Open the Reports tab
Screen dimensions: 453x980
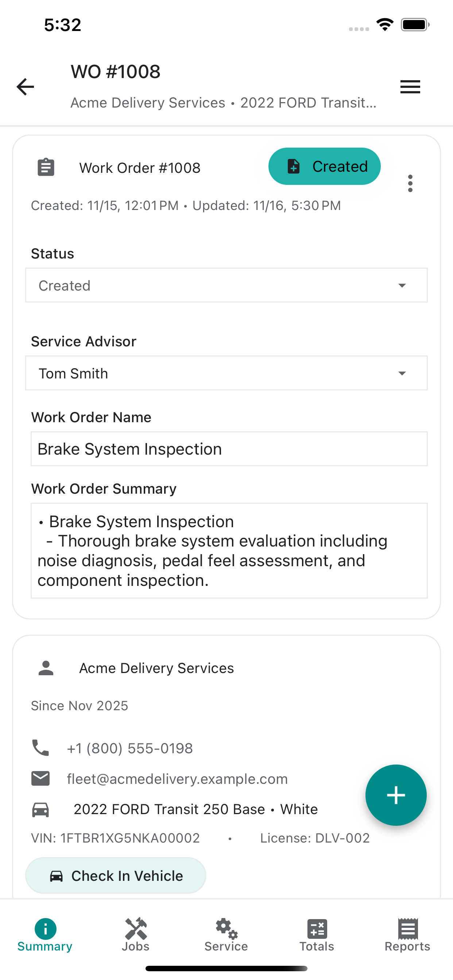tap(407, 934)
